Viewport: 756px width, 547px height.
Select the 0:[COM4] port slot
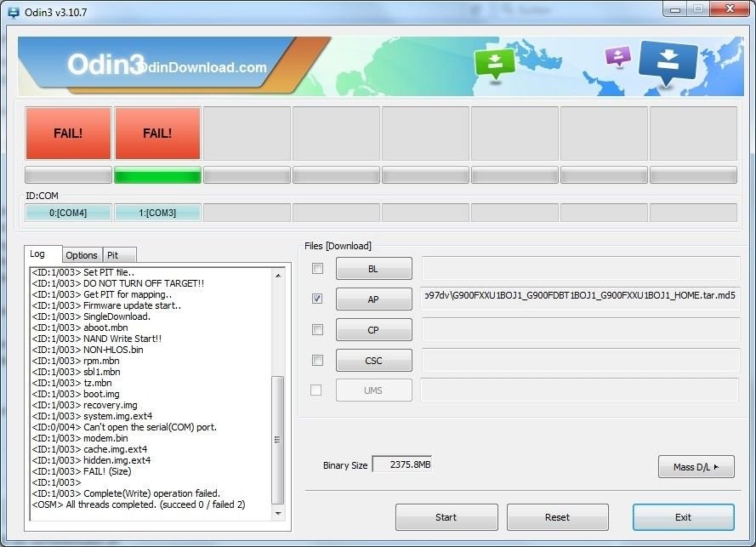[68, 213]
